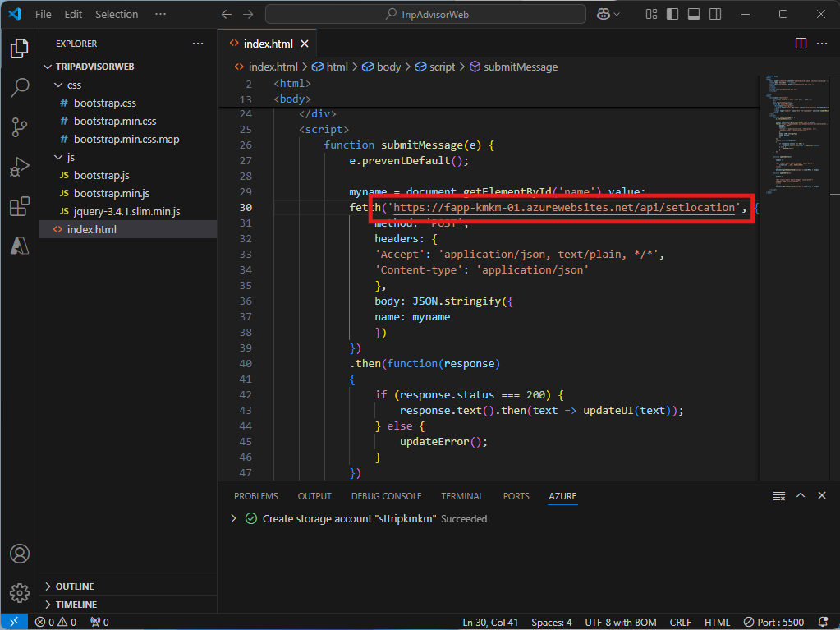Close the bottom panel

[822, 495]
